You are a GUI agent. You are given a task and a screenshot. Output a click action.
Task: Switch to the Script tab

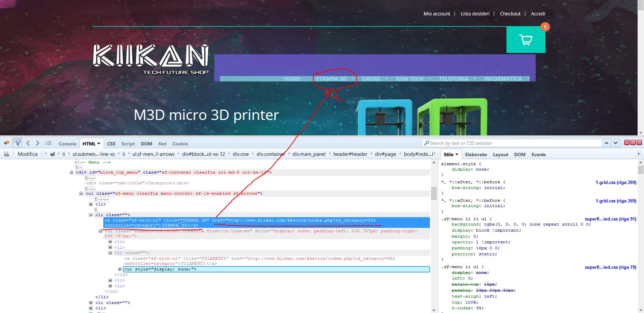[128, 144]
